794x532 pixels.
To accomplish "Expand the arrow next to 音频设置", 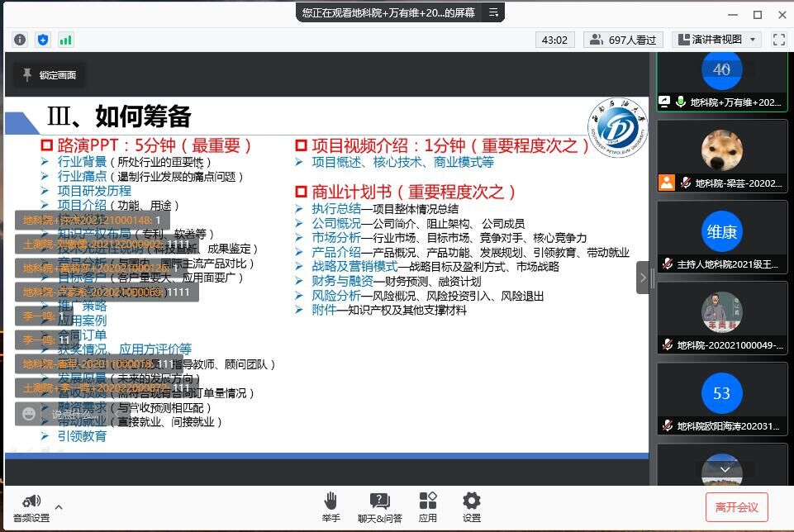I will [x=59, y=506].
